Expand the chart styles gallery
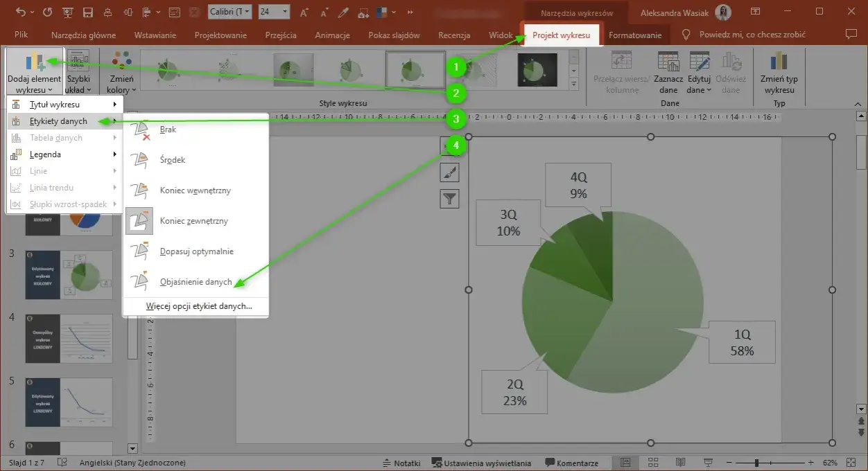 pyautogui.click(x=573, y=85)
